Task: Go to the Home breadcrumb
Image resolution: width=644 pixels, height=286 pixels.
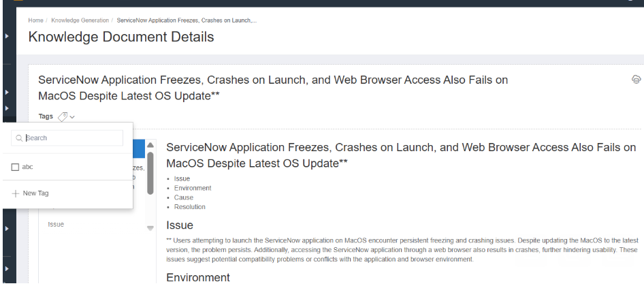Action: click(35, 20)
